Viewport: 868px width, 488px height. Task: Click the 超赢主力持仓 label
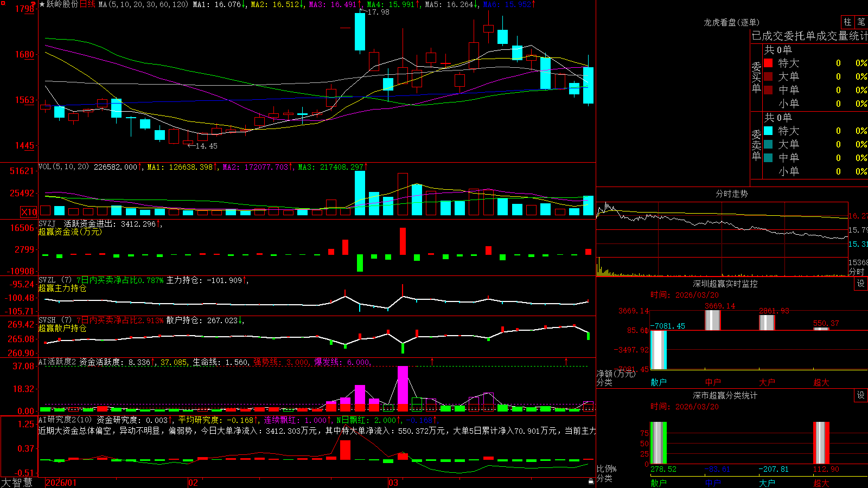(x=62, y=288)
